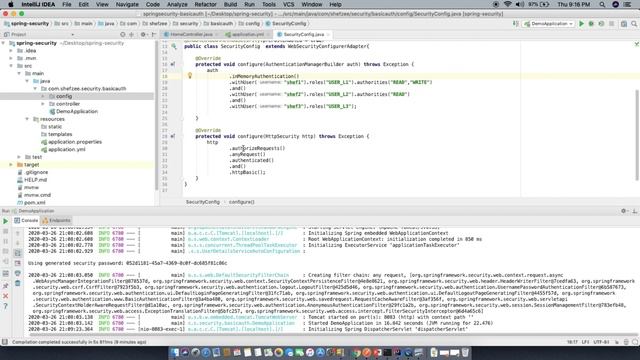This screenshot has width=640, height=360.
Task: Collapse the main folder arrow
Action: (19, 73)
